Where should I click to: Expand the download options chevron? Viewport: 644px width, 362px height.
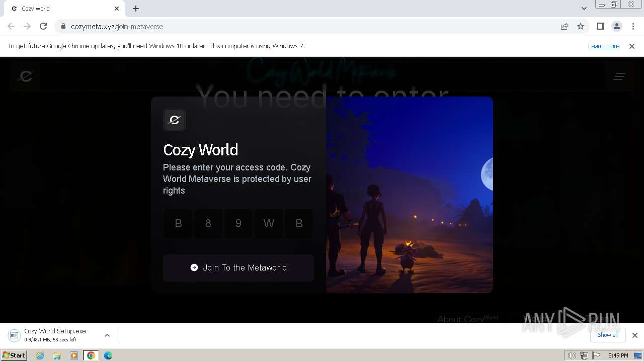(107, 335)
